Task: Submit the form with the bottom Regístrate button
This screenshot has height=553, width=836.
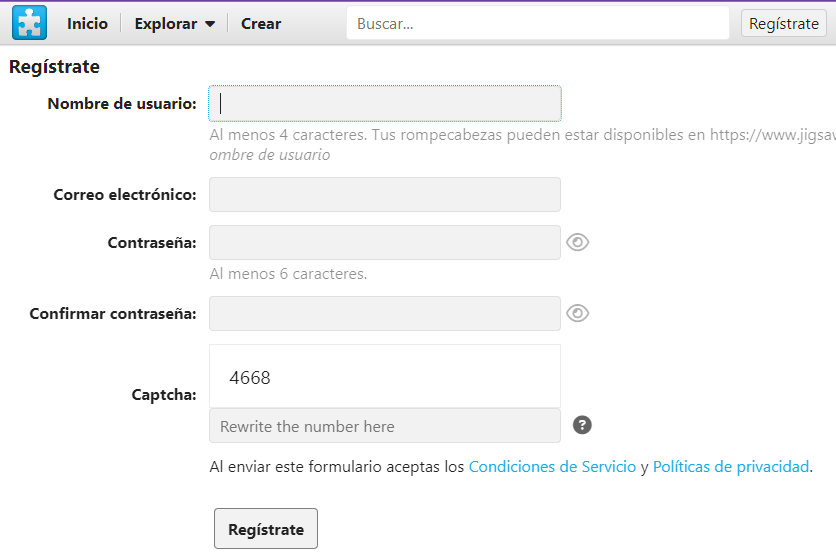Action: (265, 529)
